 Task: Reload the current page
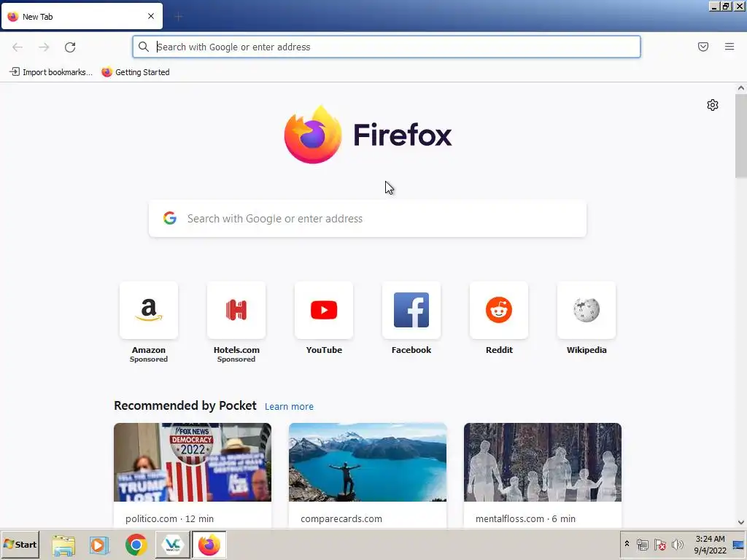70,47
